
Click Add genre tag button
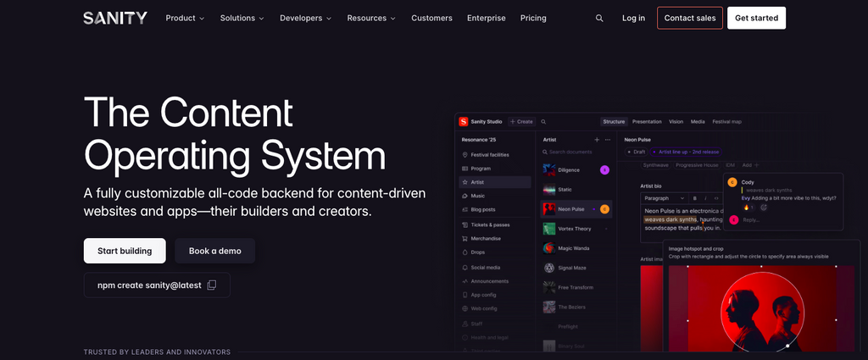(x=751, y=165)
